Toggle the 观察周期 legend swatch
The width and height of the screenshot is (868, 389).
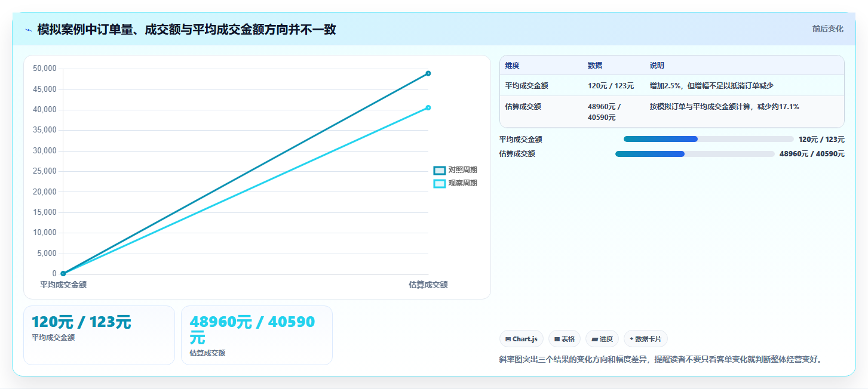[439, 183]
